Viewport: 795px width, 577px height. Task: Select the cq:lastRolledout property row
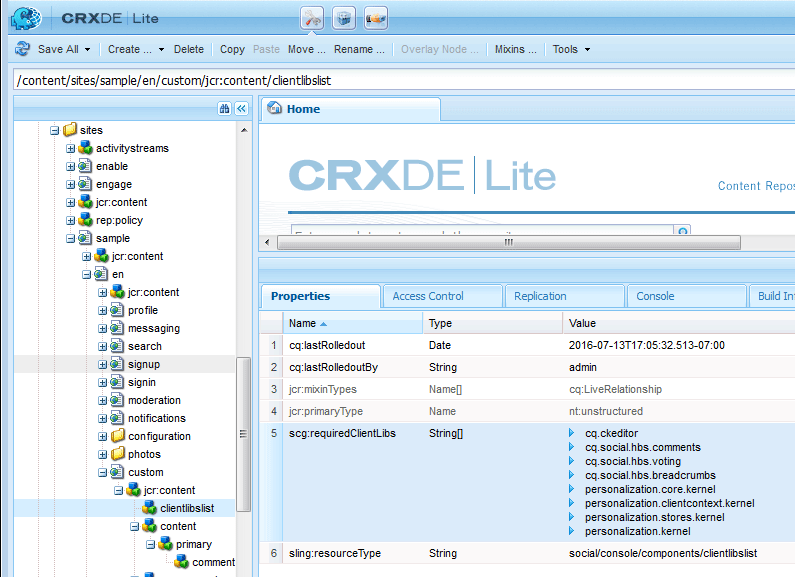tap(527, 345)
